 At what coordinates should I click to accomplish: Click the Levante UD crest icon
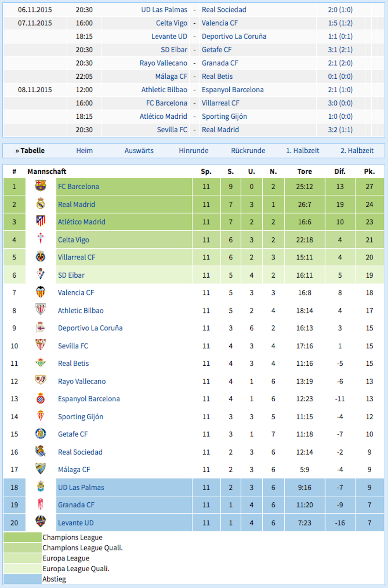pyautogui.click(x=40, y=522)
